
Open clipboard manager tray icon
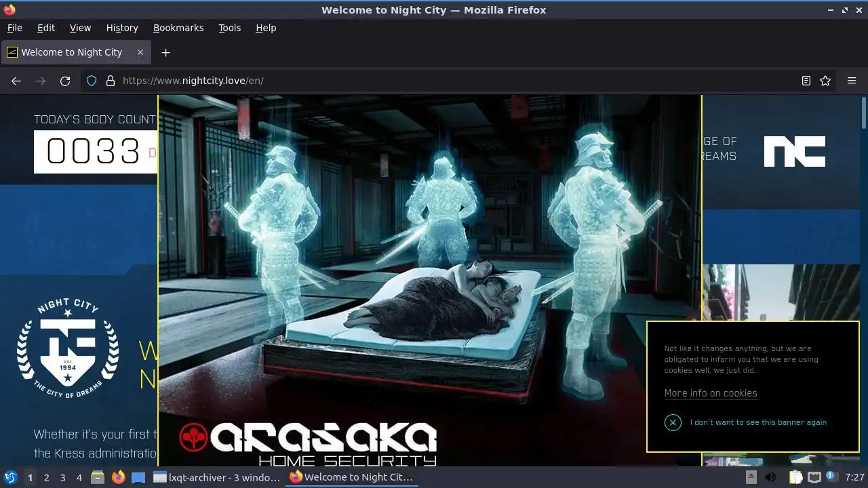[x=796, y=477]
